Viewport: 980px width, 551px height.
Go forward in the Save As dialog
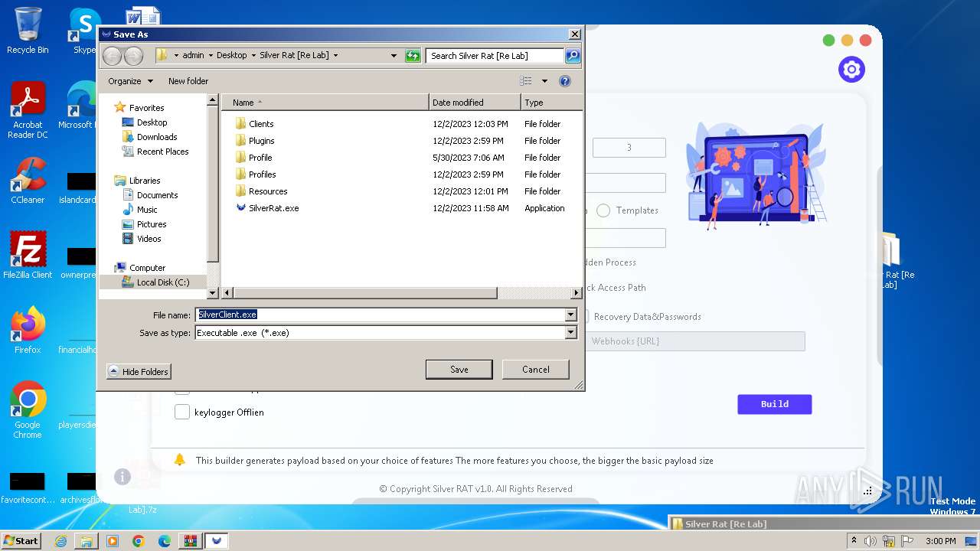(133, 55)
